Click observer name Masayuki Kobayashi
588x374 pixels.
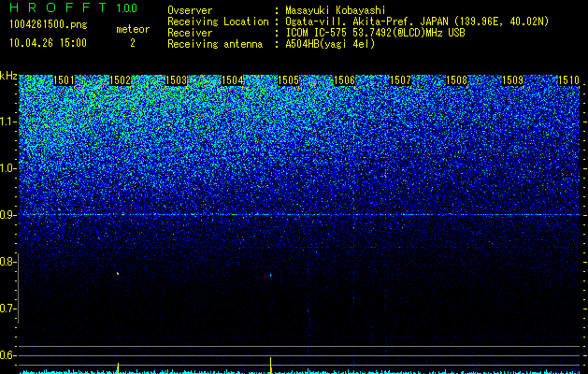coord(336,10)
